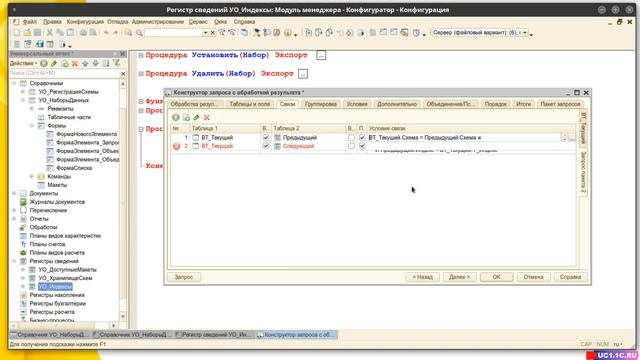The width and height of the screenshot is (640, 360).
Task: Click the new document icon in main toolbar
Action: coord(17,33)
